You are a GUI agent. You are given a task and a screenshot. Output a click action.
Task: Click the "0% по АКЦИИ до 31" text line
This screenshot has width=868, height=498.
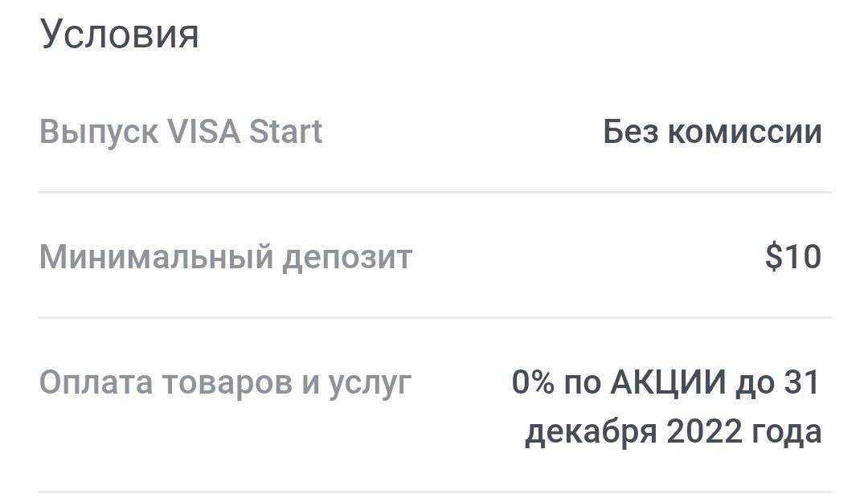click(x=665, y=383)
